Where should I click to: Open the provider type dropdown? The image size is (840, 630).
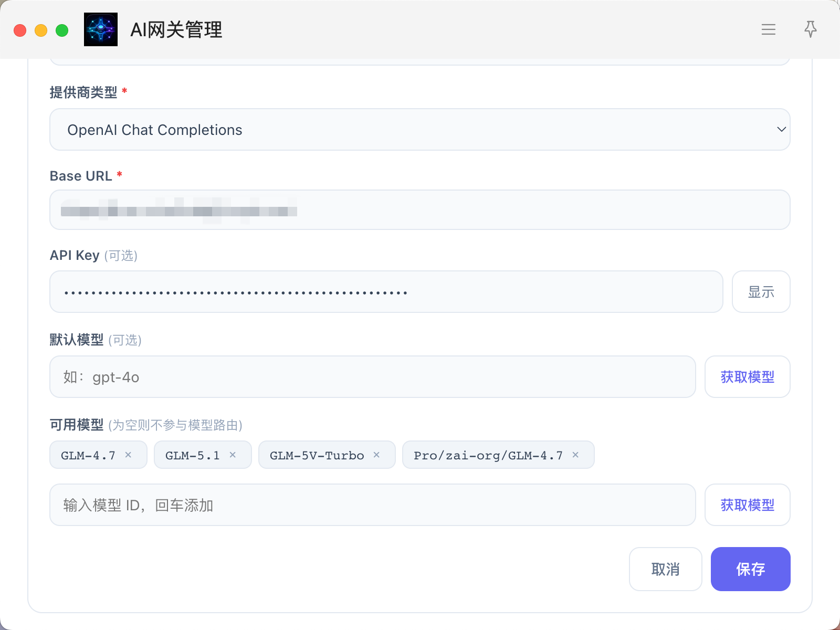[420, 130]
